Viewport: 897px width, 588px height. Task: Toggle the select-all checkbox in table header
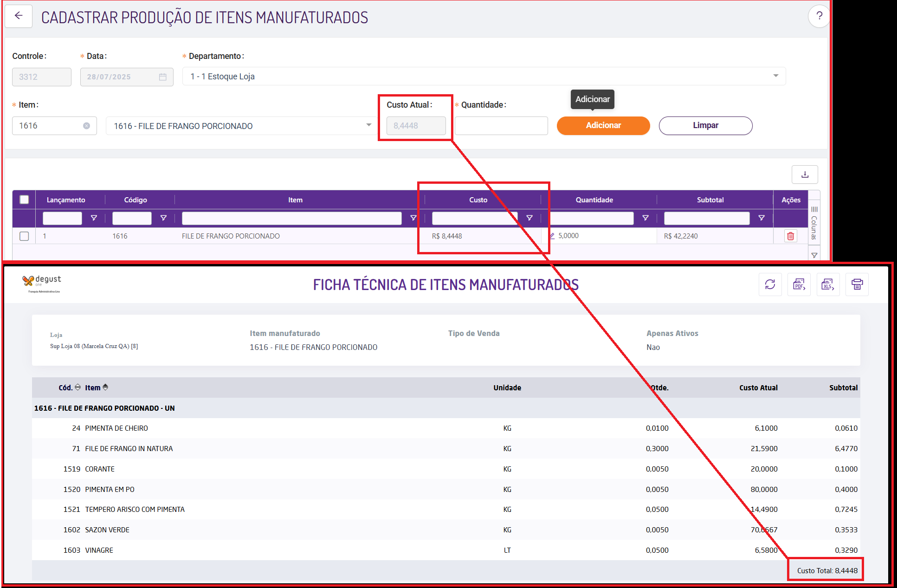click(x=24, y=200)
